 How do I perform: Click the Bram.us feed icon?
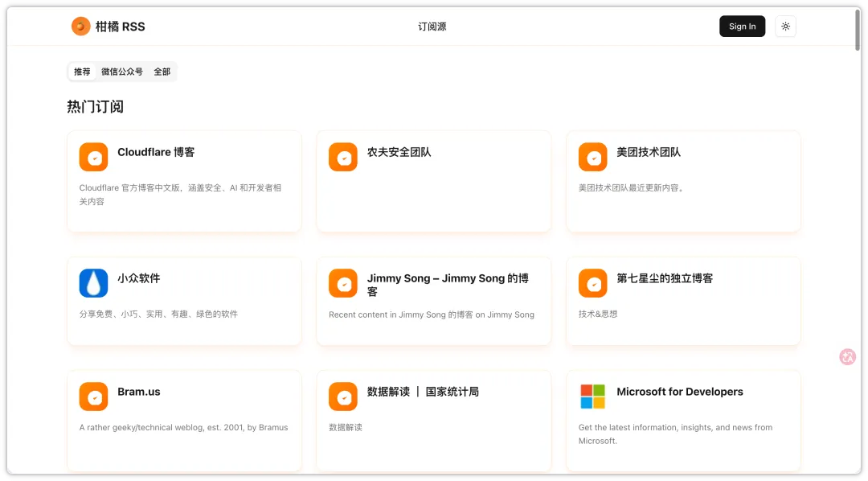pos(93,397)
